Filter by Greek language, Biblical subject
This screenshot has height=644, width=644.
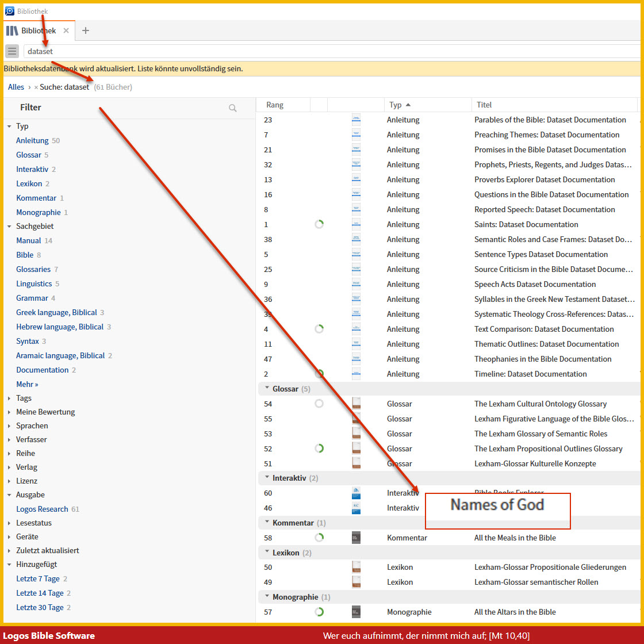pyautogui.click(x=56, y=313)
